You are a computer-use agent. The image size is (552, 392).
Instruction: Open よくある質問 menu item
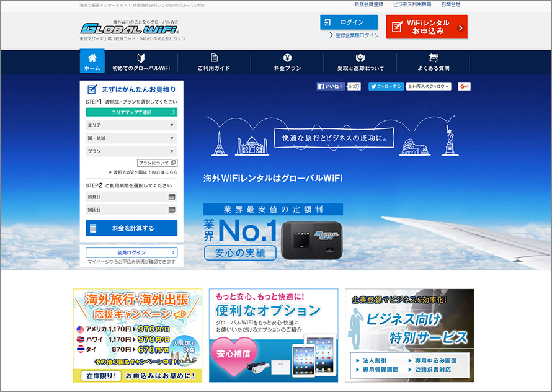point(434,62)
